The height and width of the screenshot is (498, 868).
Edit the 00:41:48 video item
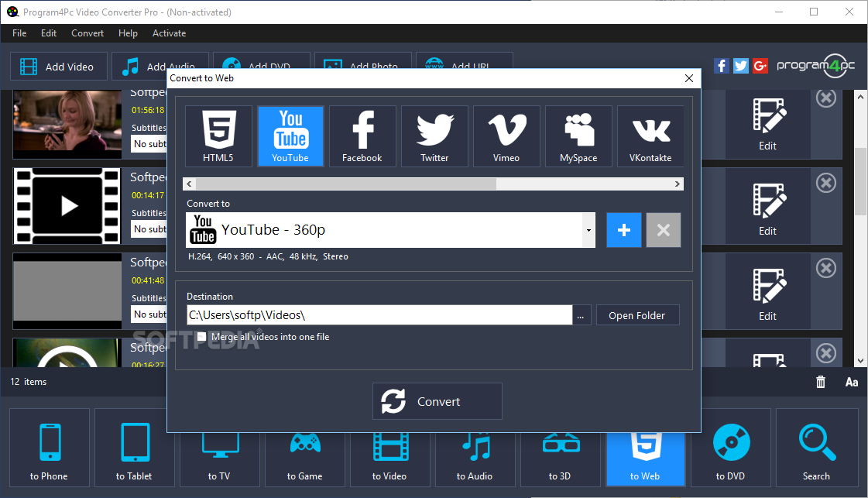click(768, 291)
